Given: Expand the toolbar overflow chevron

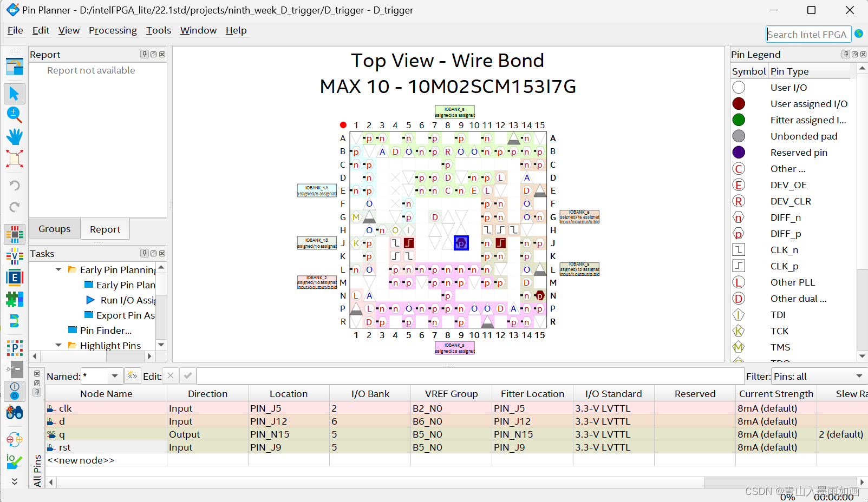Looking at the screenshot, I should coord(15,481).
